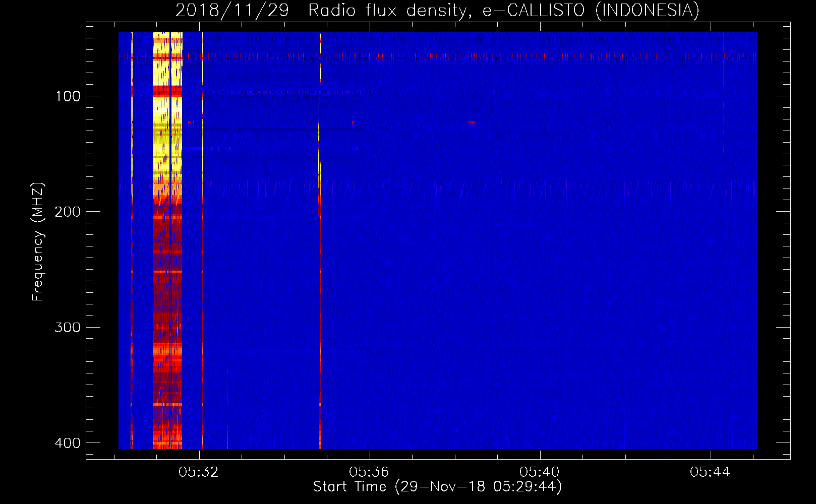This screenshot has width=816, height=504.
Task: Click the '05:44' time tick label
Action: coord(710,472)
